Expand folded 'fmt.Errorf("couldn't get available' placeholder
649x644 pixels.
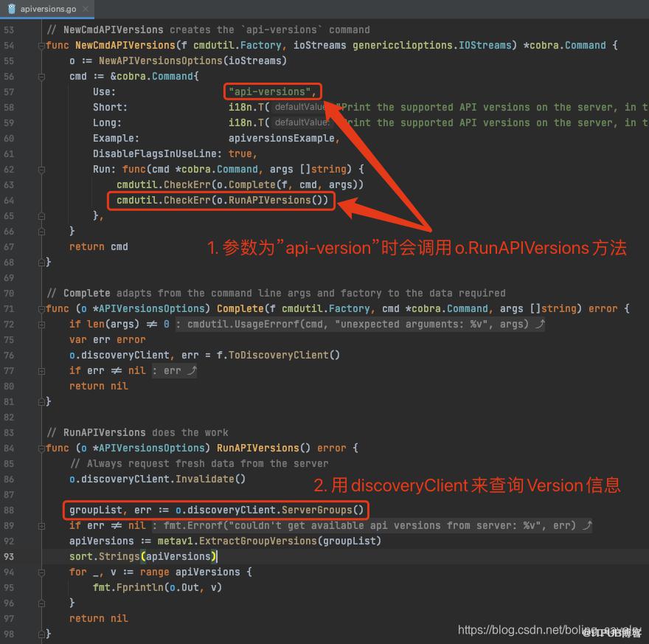click(x=372, y=526)
